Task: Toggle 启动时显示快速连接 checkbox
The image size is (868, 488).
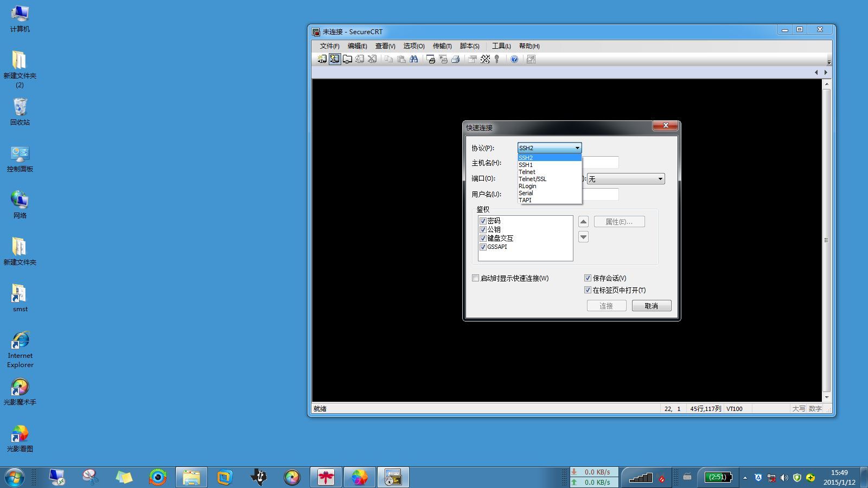Action: point(475,278)
